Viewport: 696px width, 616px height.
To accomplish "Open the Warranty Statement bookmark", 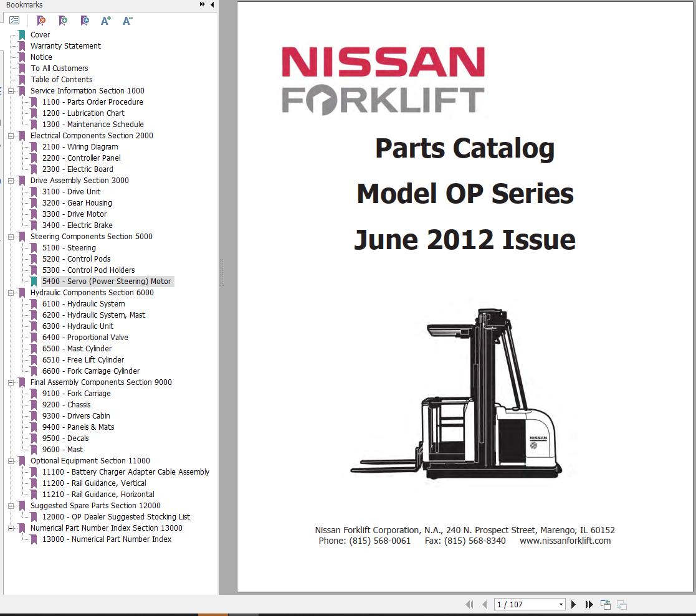I will pos(65,45).
